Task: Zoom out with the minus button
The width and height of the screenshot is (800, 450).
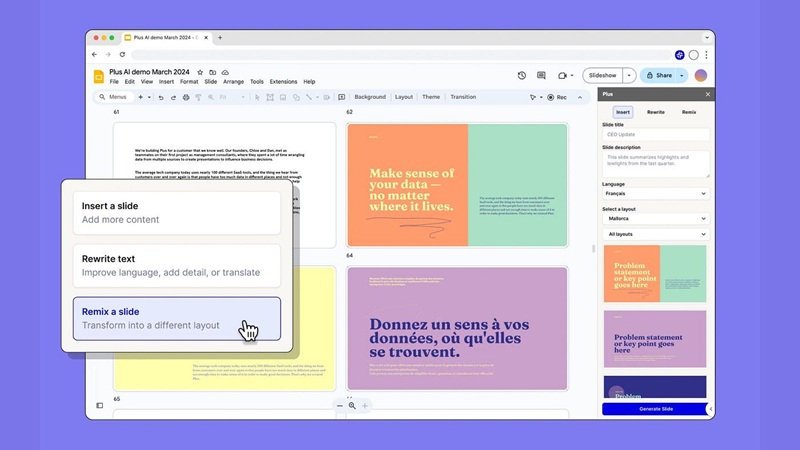Action: pos(340,406)
